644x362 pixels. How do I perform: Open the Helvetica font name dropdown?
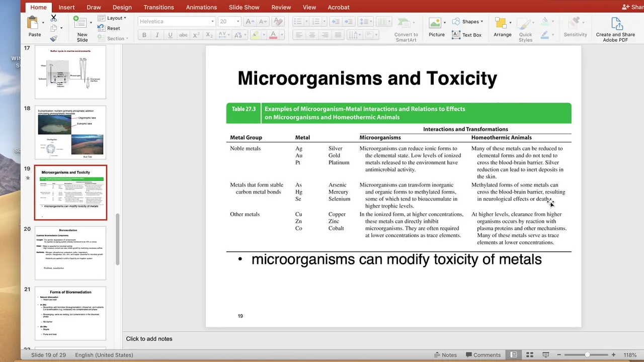tap(213, 22)
